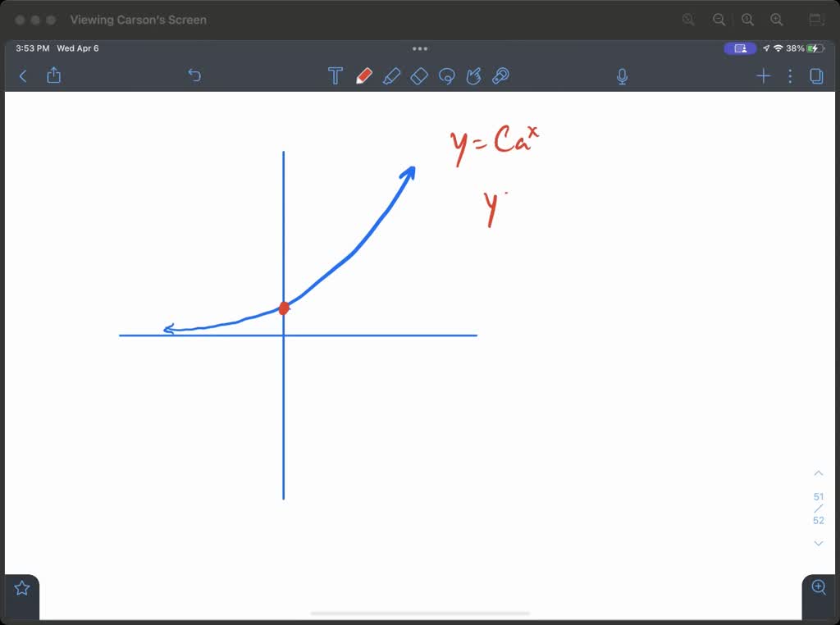This screenshot has height=625, width=840.
Task: Select the Lasso selection tool
Action: pos(447,75)
